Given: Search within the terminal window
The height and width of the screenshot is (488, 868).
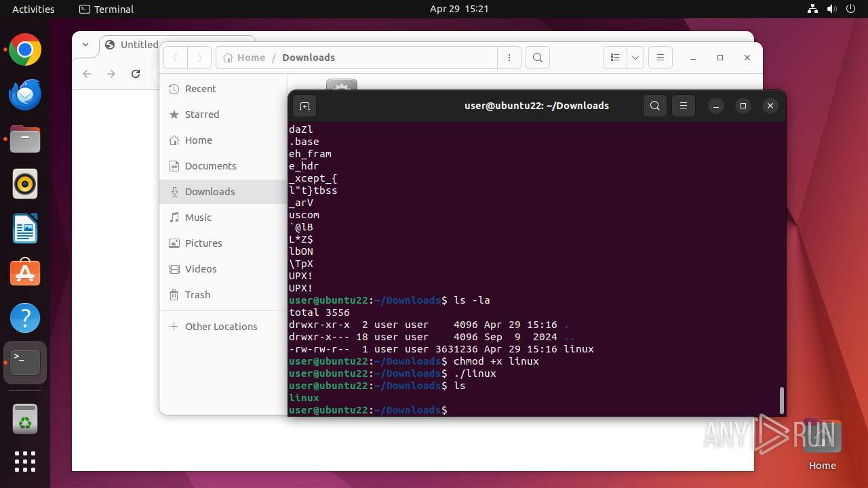Looking at the screenshot, I should (x=655, y=106).
